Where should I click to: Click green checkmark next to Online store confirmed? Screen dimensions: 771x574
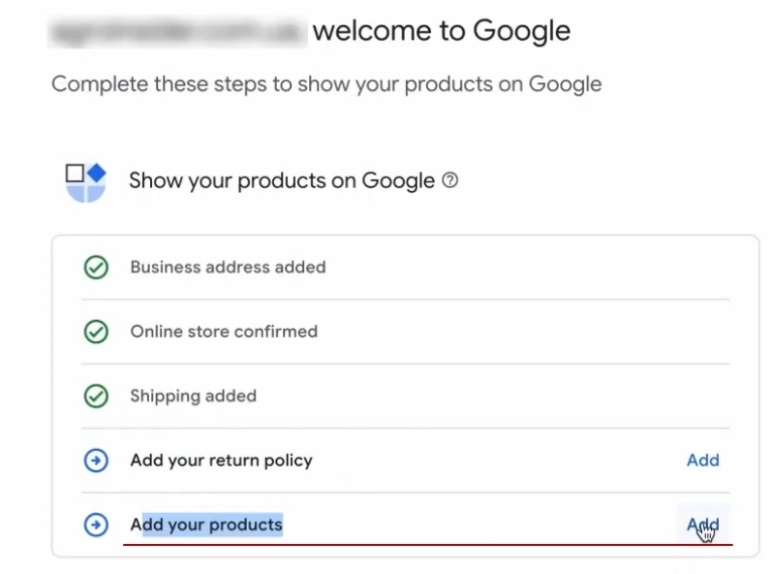point(96,332)
